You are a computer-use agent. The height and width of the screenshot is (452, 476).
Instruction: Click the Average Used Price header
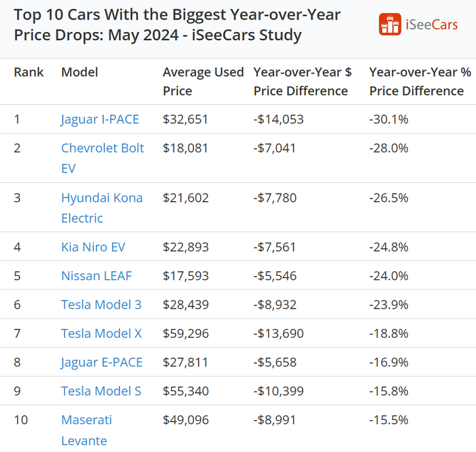(x=203, y=82)
